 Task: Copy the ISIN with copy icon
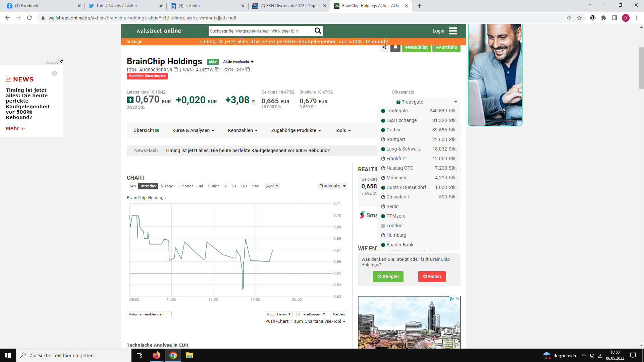point(176,69)
